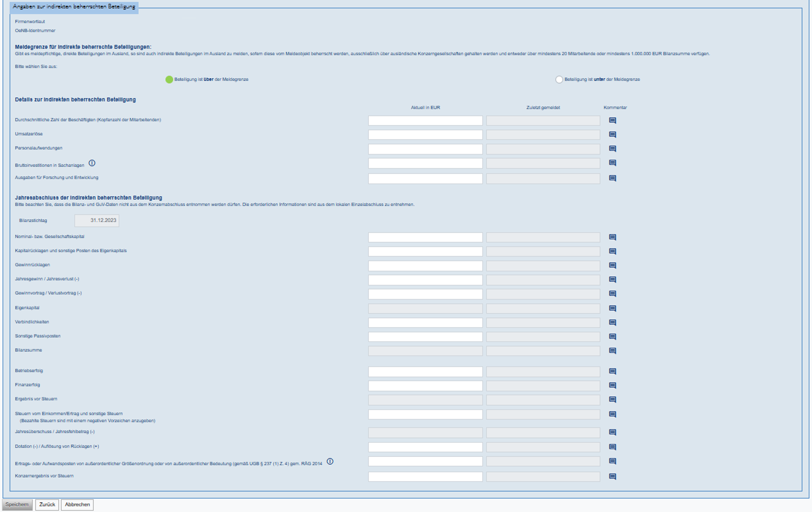Open comment icon for Bilanzsumme row
The height and width of the screenshot is (512, 812).
click(x=612, y=351)
